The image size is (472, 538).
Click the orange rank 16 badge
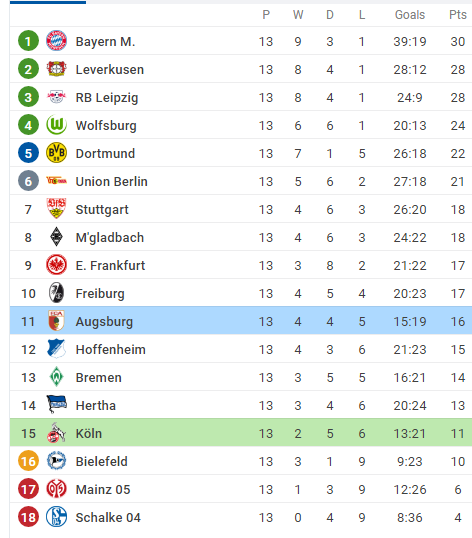click(x=28, y=461)
